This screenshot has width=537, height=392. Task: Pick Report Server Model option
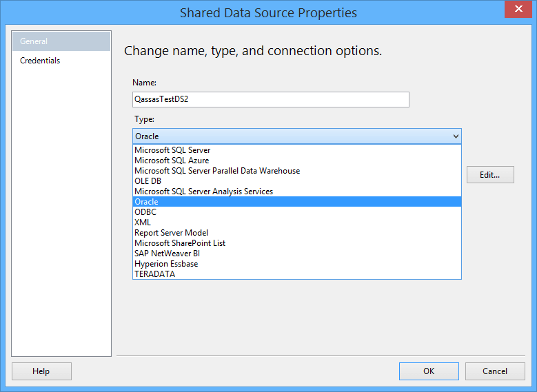[171, 233]
